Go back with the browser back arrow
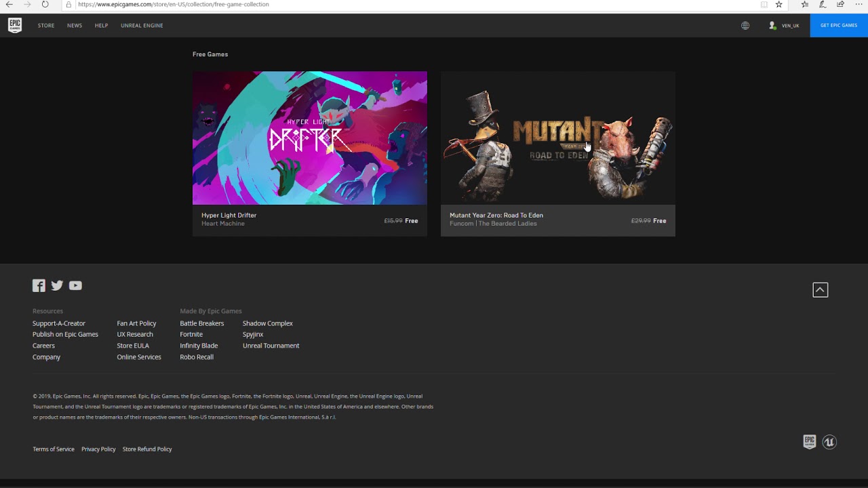868x488 pixels. [9, 4]
